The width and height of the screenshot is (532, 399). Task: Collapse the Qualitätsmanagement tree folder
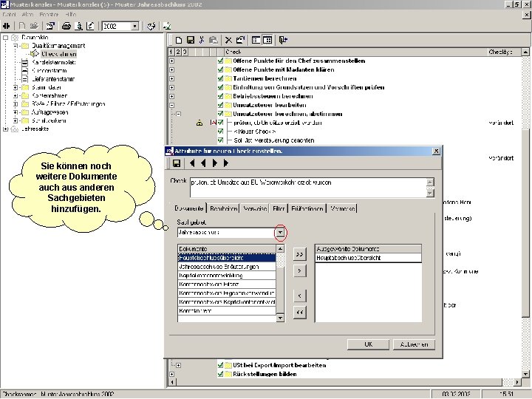16,46
